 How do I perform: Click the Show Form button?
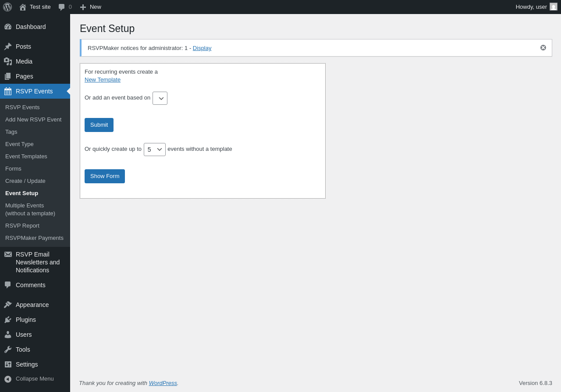(x=105, y=176)
